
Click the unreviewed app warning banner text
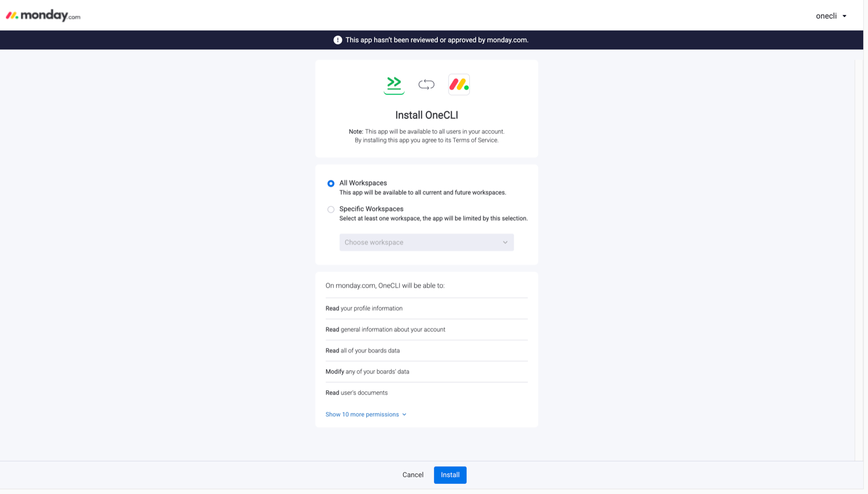point(437,40)
